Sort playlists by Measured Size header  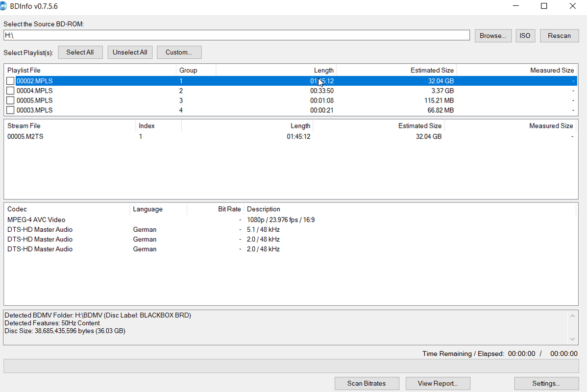click(516, 70)
